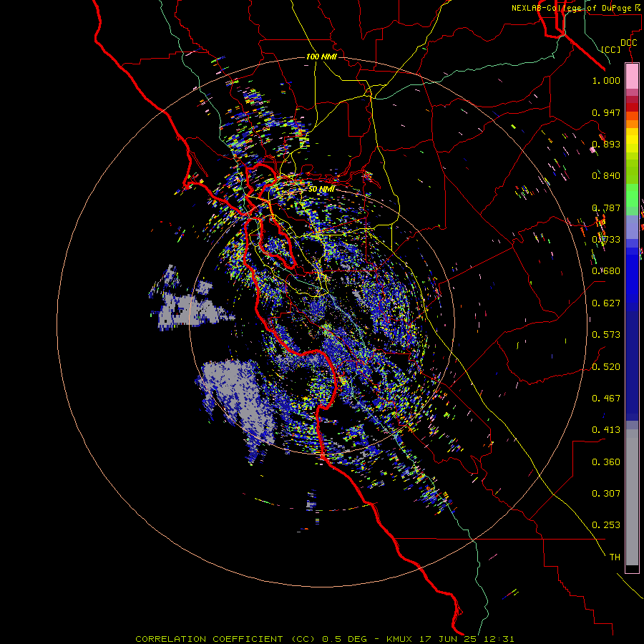
Task: Click the gray low-value color bar segment
Action: [x=632, y=497]
